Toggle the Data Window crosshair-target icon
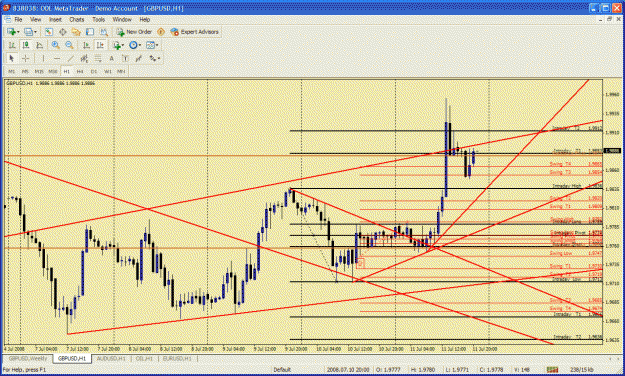 click(63, 32)
